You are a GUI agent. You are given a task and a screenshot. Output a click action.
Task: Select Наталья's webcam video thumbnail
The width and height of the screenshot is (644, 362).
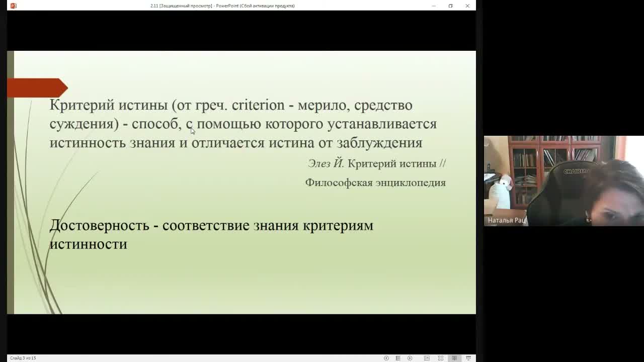(x=563, y=181)
